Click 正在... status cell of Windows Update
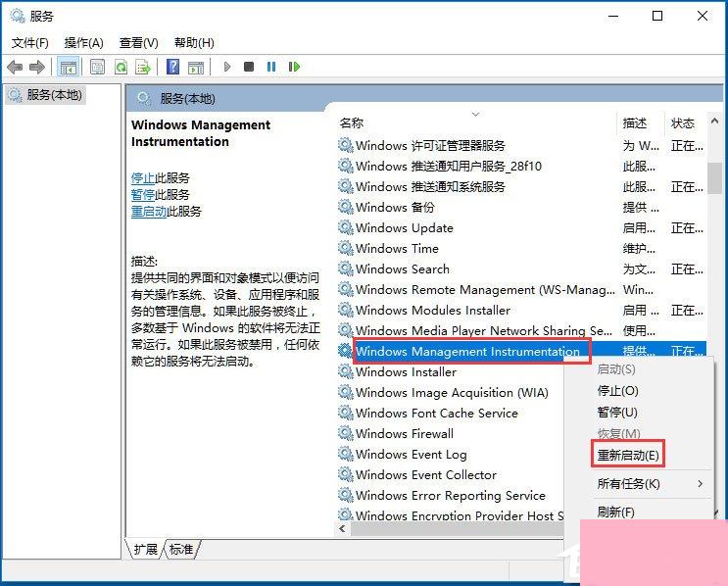This screenshot has width=728, height=586. (x=687, y=228)
